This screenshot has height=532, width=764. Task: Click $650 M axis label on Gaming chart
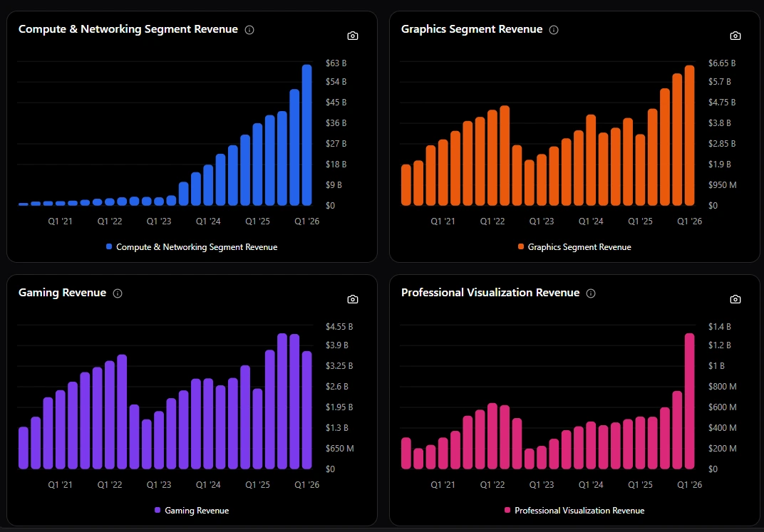click(x=340, y=448)
